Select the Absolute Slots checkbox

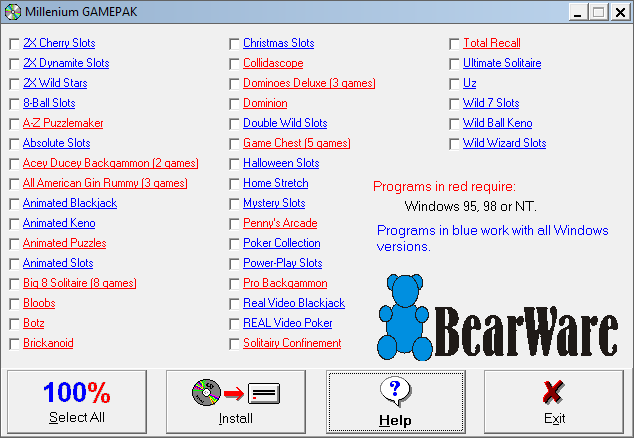[14, 144]
